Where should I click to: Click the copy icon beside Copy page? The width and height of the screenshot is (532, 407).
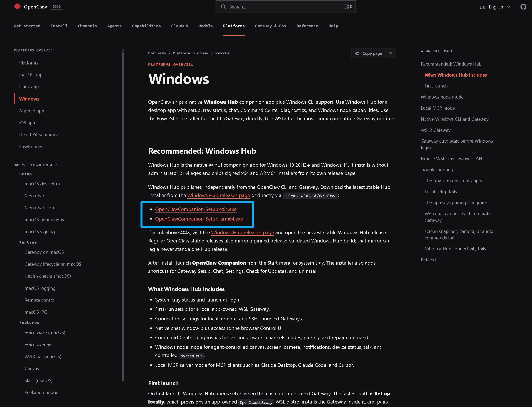[357, 53]
